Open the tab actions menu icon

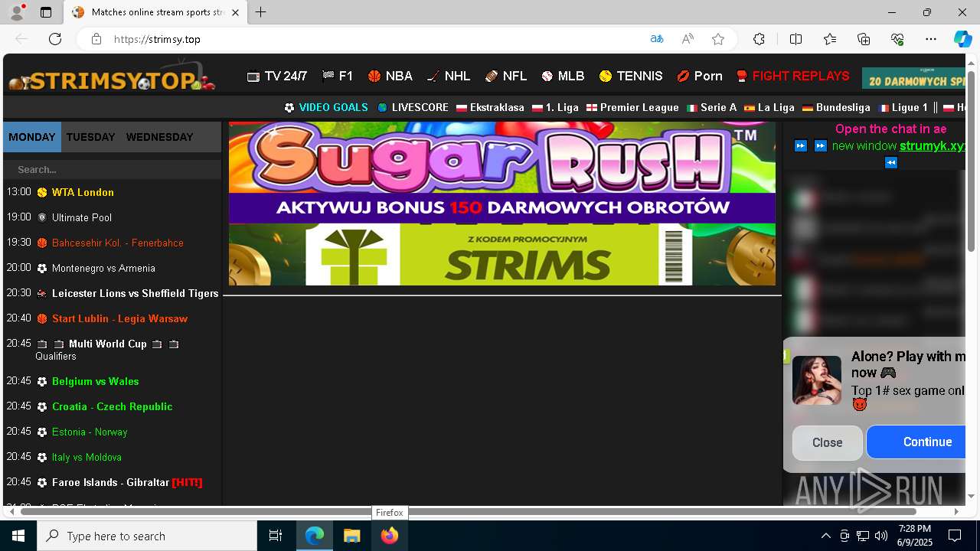click(x=46, y=12)
